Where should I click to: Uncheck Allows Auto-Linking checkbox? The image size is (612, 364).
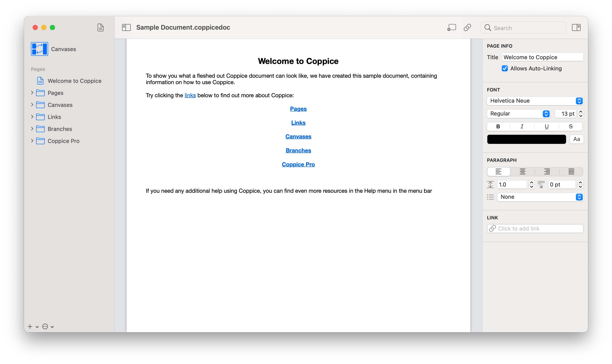pos(504,68)
